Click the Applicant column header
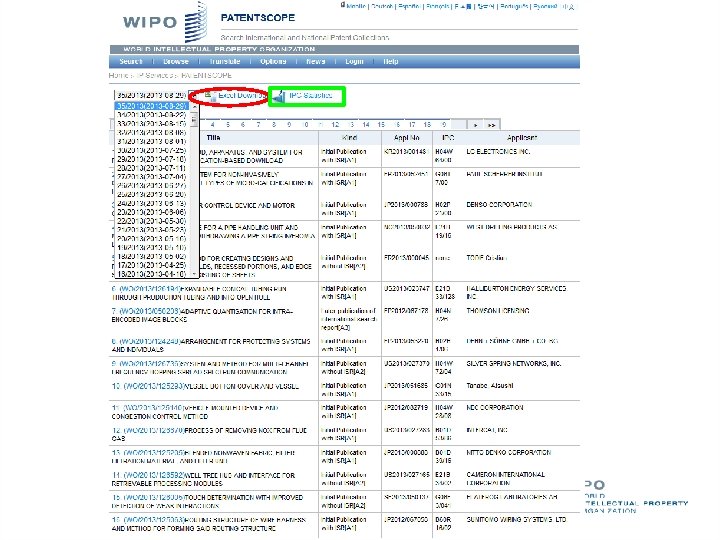Viewport: 720px width, 540px height. (x=522, y=138)
